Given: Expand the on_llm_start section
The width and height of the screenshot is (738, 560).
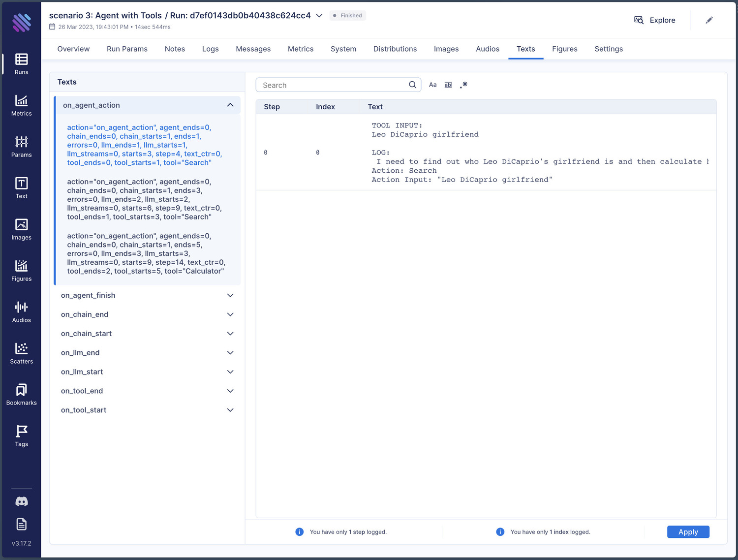Looking at the screenshot, I should click(147, 372).
